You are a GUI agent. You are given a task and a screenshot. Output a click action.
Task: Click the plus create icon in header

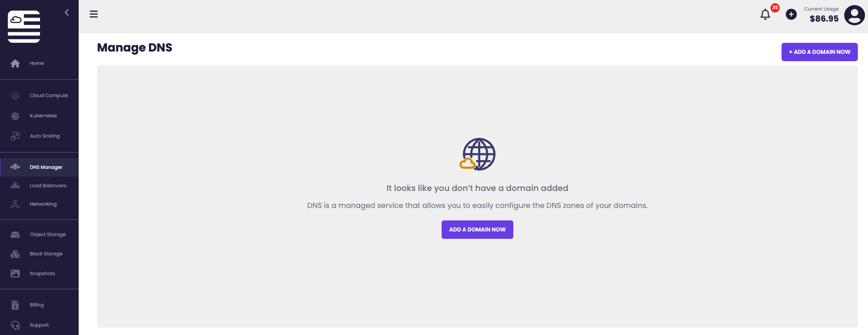[x=791, y=15]
